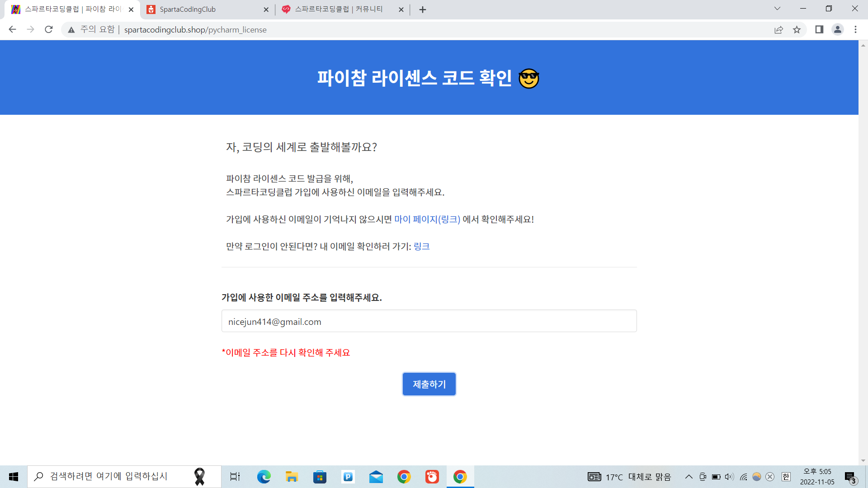Click the page scrollbar down arrow
This screenshot has width=868, height=488.
(x=863, y=460)
